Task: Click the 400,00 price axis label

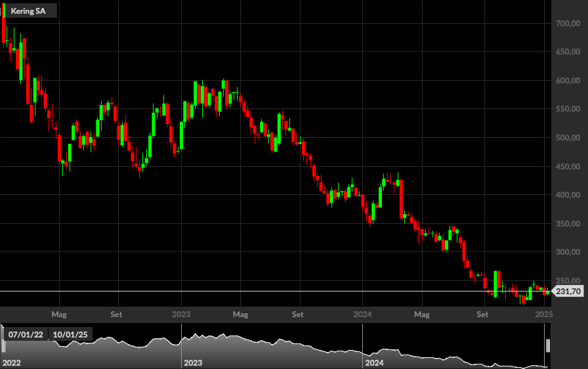Action: pos(568,194)
